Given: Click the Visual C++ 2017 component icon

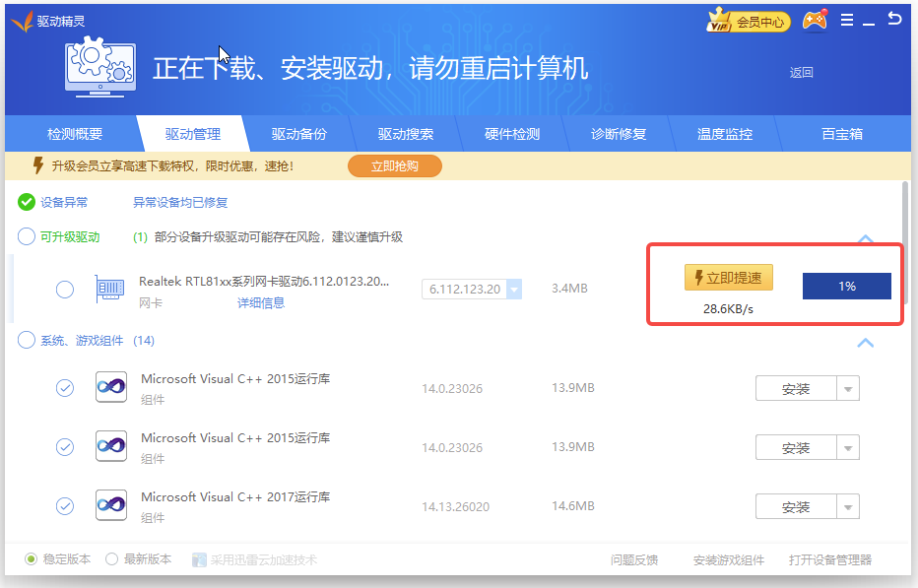Looking at the screenshot, I should tap(110, 506).
